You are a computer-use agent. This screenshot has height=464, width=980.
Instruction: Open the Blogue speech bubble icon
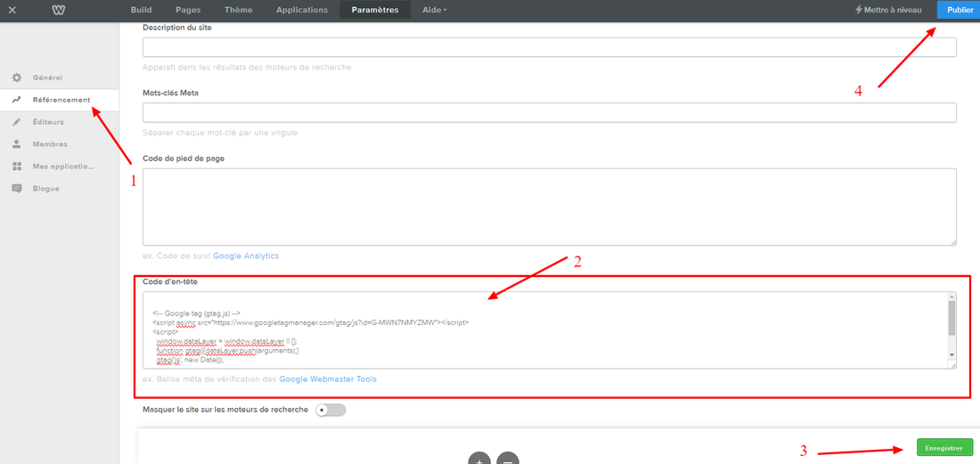click(17, 189)
